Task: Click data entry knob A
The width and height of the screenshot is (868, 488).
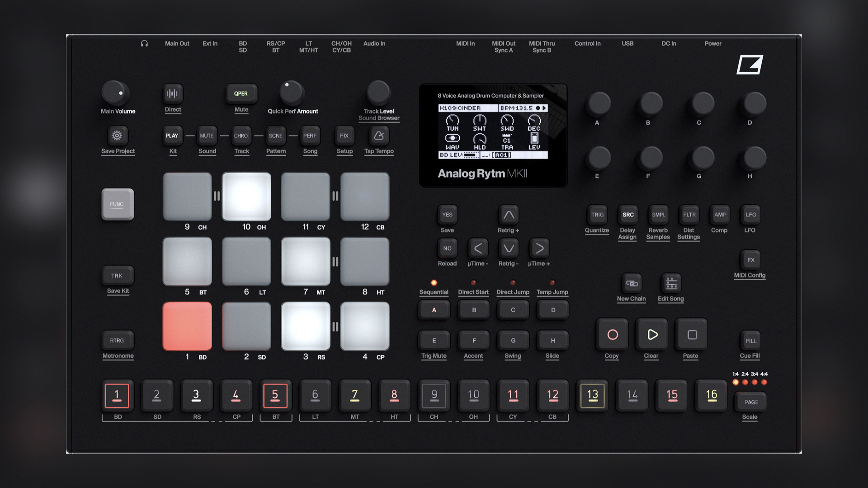Action: [599, 104]
